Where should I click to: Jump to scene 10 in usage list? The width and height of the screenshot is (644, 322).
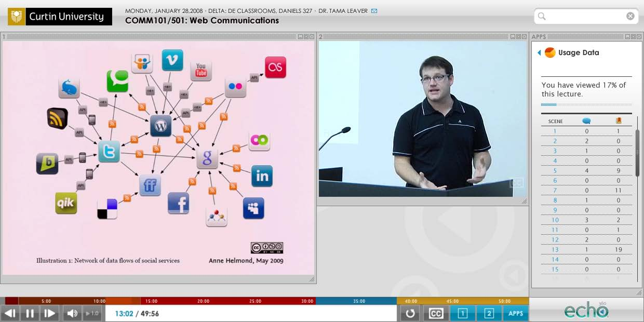point(555,220)
